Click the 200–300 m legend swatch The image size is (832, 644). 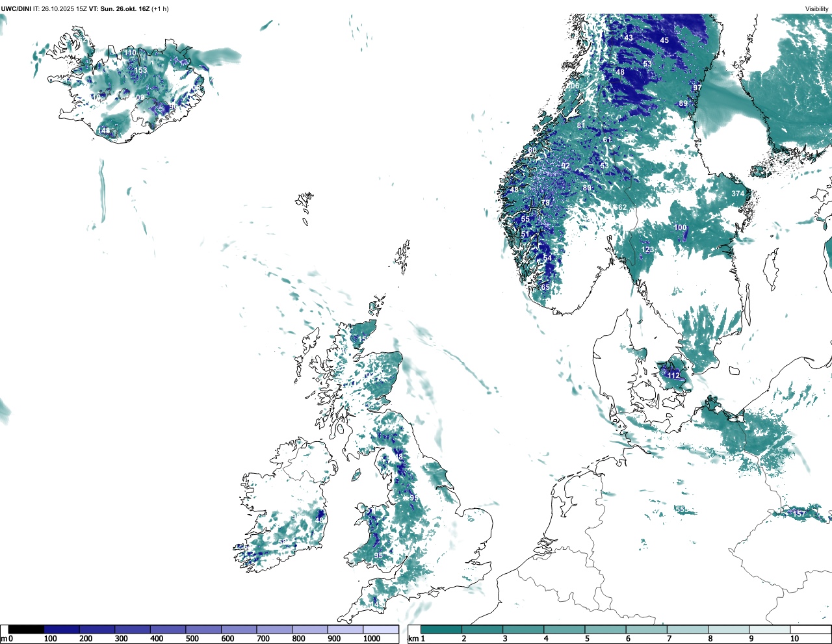[x=97, y=630]
